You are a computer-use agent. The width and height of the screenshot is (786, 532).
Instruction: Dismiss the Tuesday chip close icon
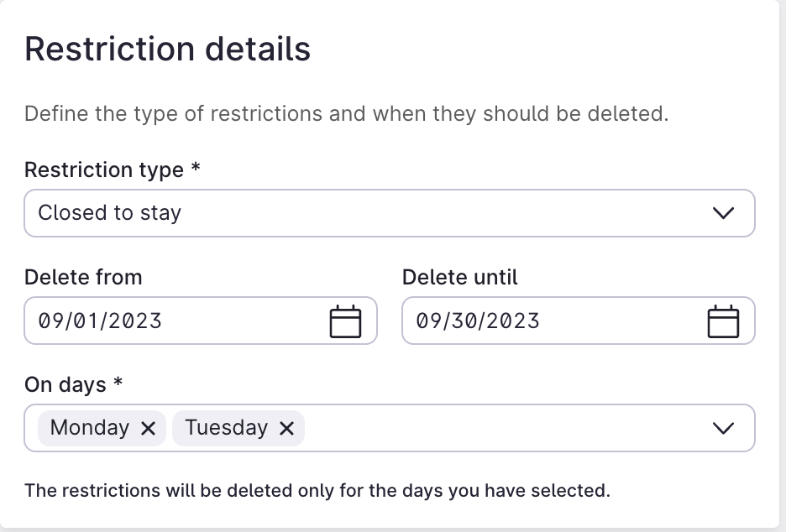pos(286,428)
